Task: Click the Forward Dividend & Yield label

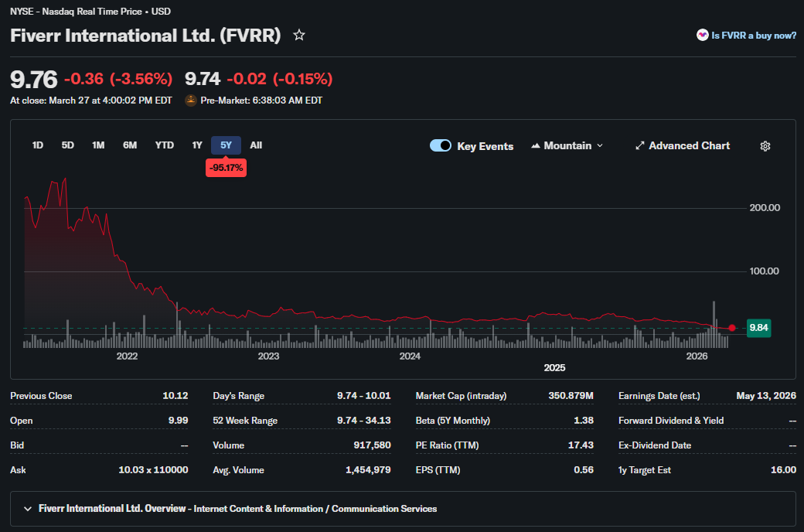Action: click(x=671, y=420)
